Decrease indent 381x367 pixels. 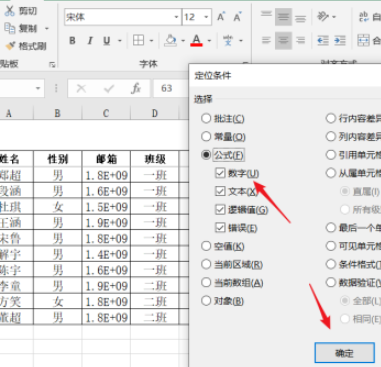[x=323, y=41]
